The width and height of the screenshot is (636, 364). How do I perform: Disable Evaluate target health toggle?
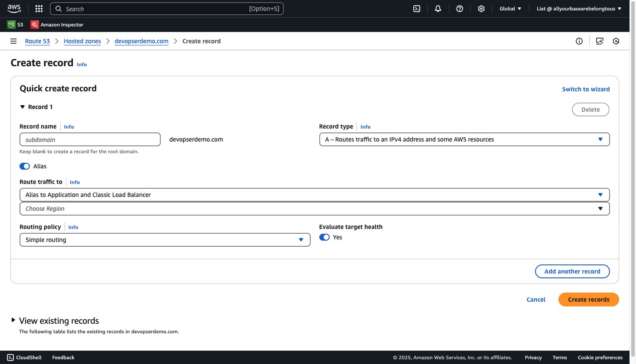pos(324,237)
